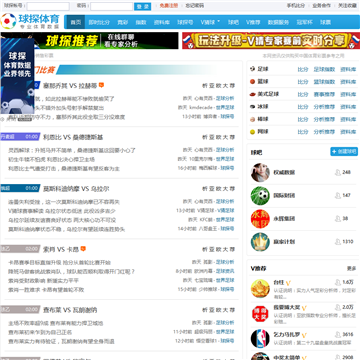This screenshot has width=360, height=360.
Task: Click the American football icon beside 美式足球
Action: click(252, 94)
